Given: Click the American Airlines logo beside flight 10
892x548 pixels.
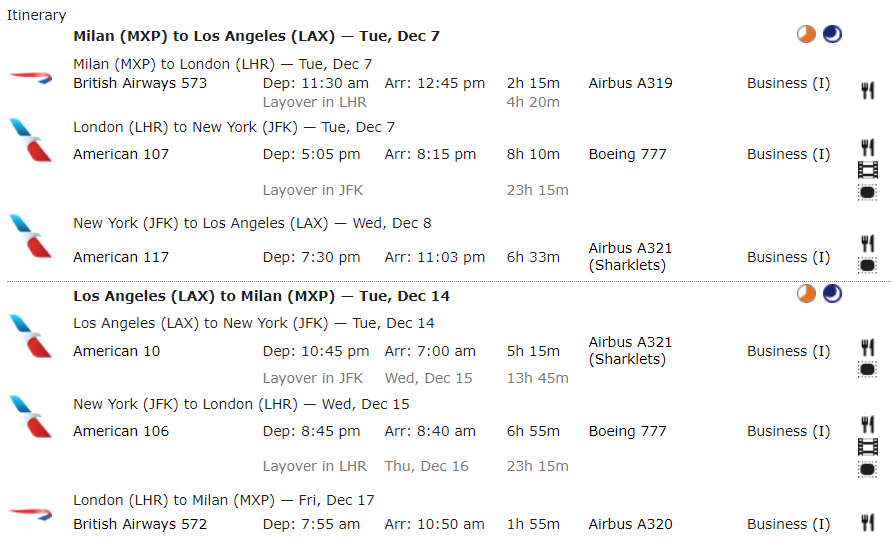Looking at the screenshot, I should tap(30, 337).
